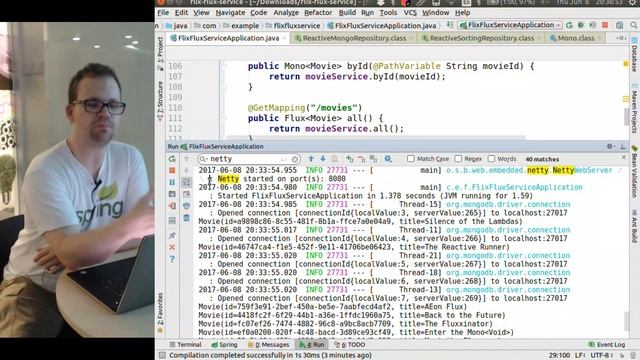Open Spring tool window

pyautogui.click(x=224, y=344)
